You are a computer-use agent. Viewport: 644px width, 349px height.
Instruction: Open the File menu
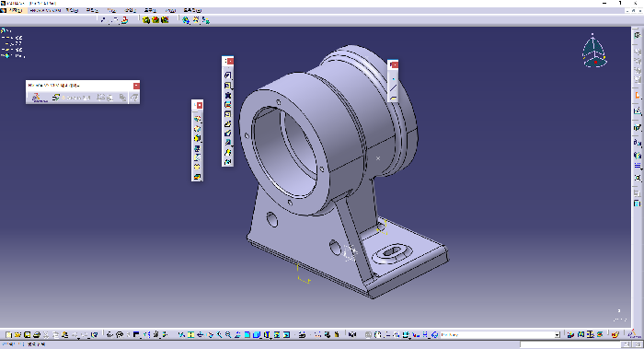tap(73, 10)
